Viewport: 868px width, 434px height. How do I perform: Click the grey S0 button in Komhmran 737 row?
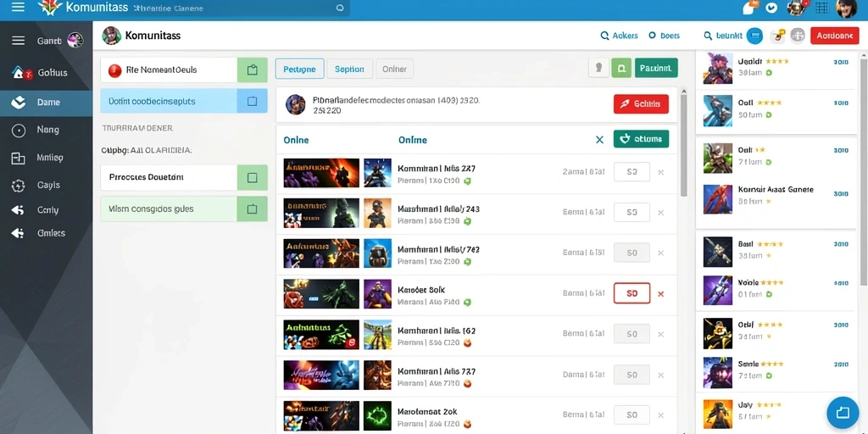coord(632,375)
